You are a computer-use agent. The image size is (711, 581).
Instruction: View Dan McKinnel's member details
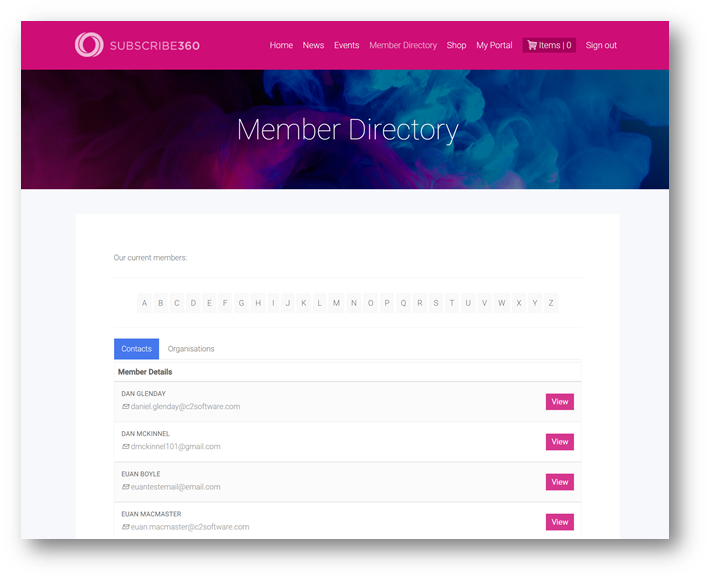click(560, 442)
